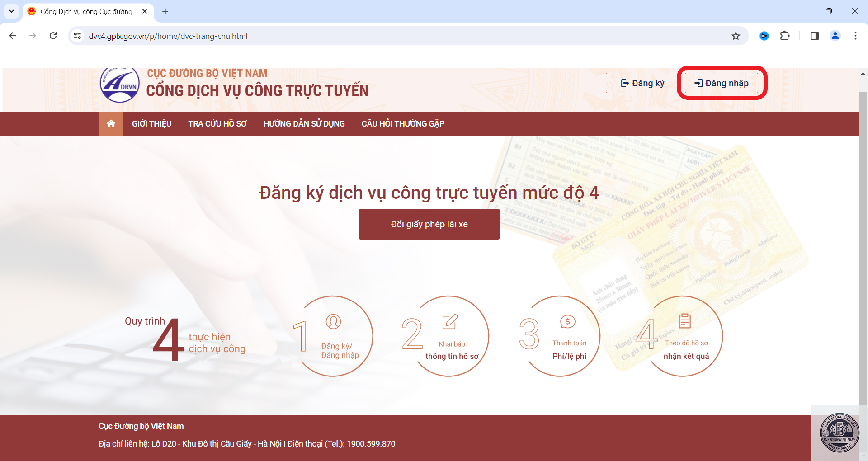The height and width of the screenshot is (461, 868).
Task: Click the edit pencil icon in step 2
Action: tap(450, 321)
